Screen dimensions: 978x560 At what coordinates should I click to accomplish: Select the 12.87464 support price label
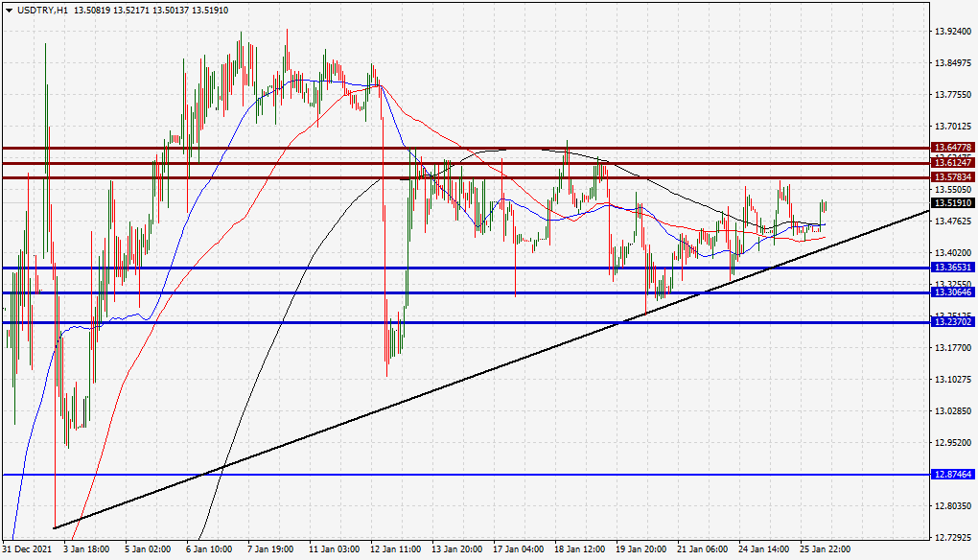(x=952, y=475)
